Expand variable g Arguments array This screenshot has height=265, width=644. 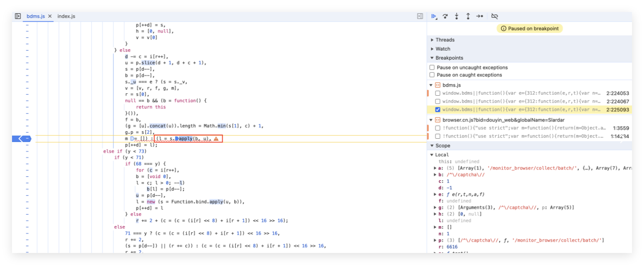(435, 207)
